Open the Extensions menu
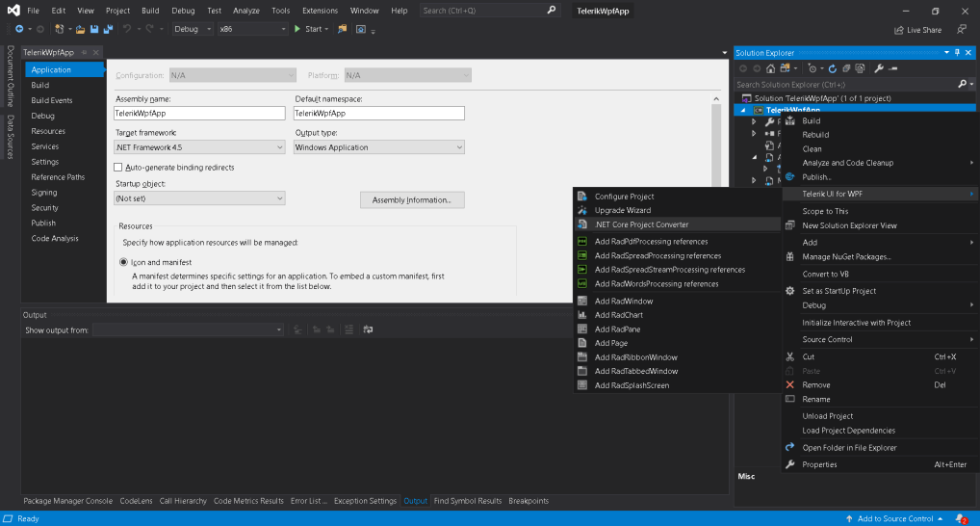The width and height of the screenshot is (980, 526). [x=320, y=11]
